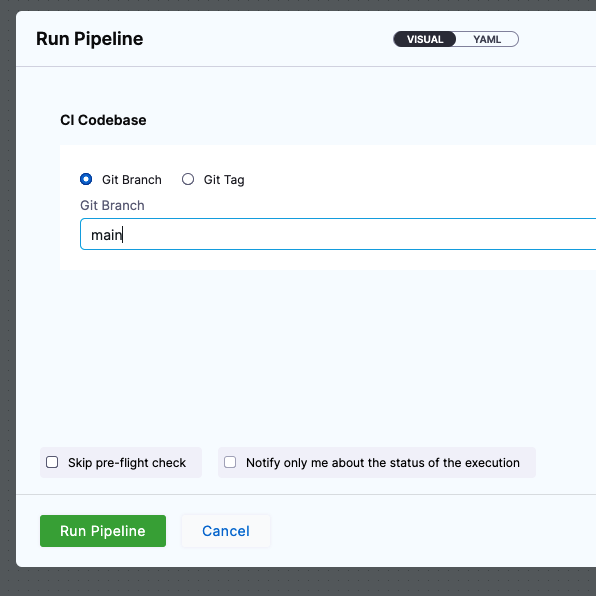Viewport: 596px width, 596px height.
Task: Select the Git Branch radio button
Action: [86, 179]
